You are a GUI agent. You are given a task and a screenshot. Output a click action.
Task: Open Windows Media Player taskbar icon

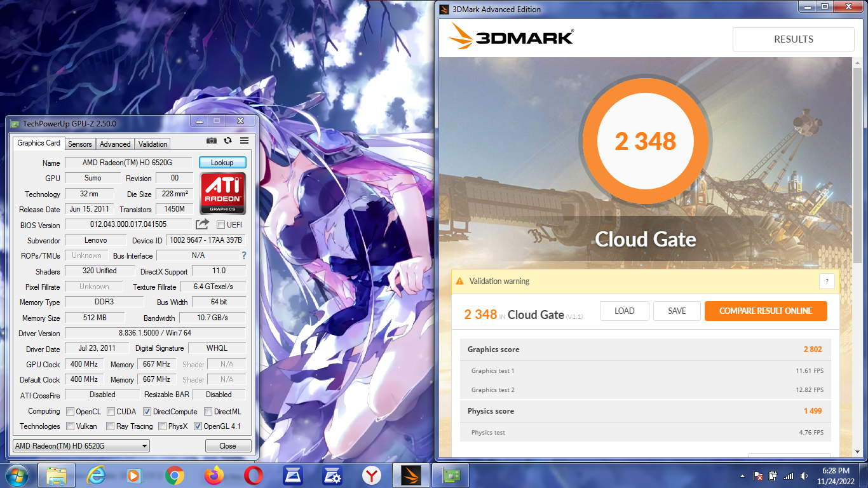pyautogui.click(x=135, y=475)
